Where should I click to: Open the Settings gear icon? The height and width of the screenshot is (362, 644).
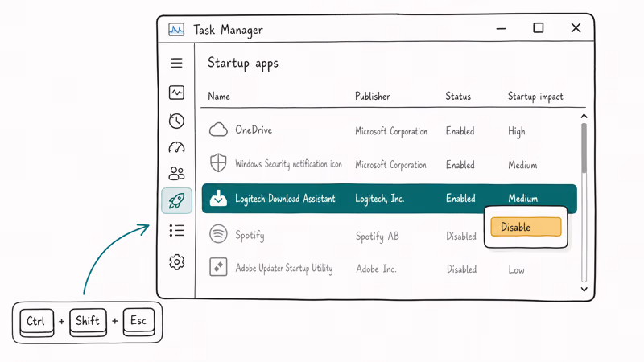tap(176, 262)
